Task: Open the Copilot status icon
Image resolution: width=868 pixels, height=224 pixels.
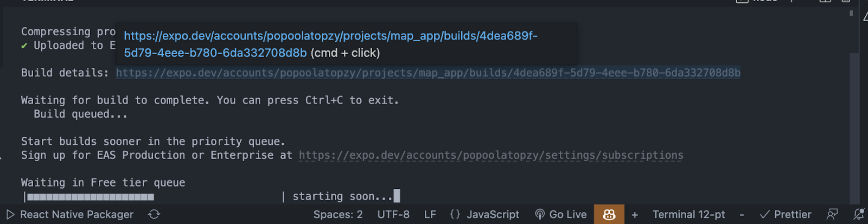Action: point(609,214)
